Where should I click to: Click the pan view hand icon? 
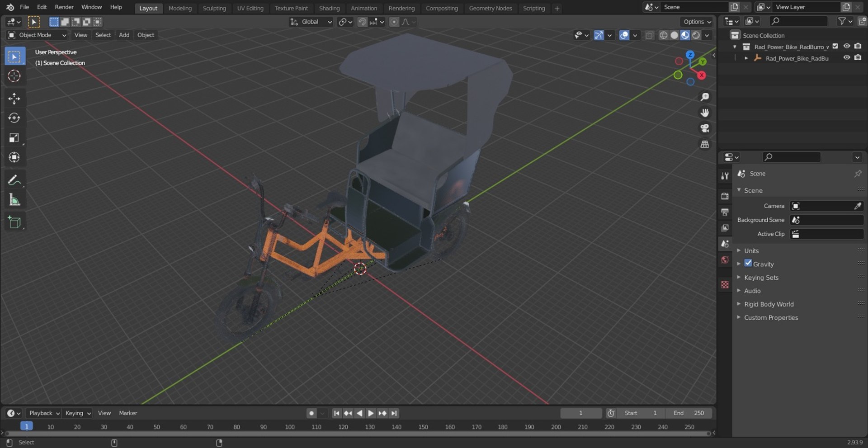pyautogui.click(x=704, y=113)
